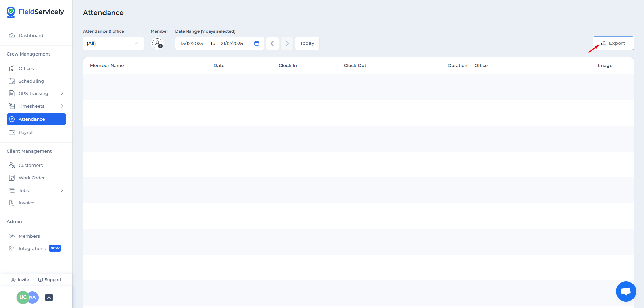The width and height of the screenshot is (644, 308).
Task: Expand the account menu arrow icon
Action: [49, 298]
